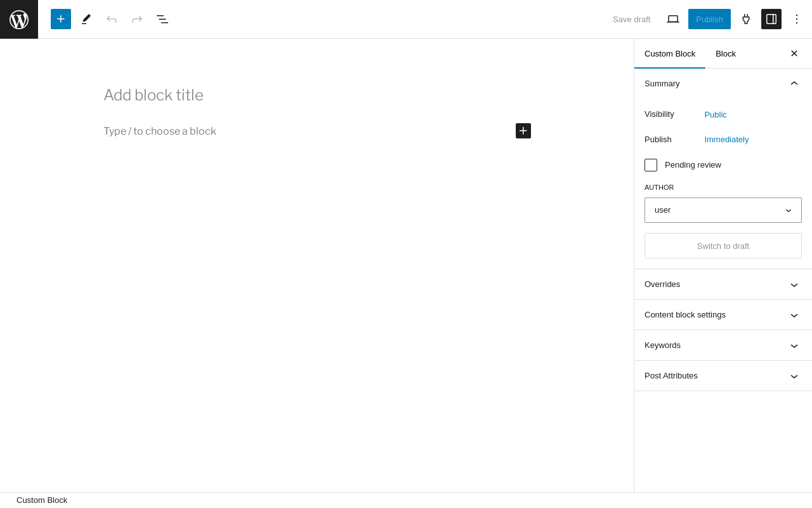Click the Undo arrow icon
This screenshot has height=508, width=812.
(112, 19)
